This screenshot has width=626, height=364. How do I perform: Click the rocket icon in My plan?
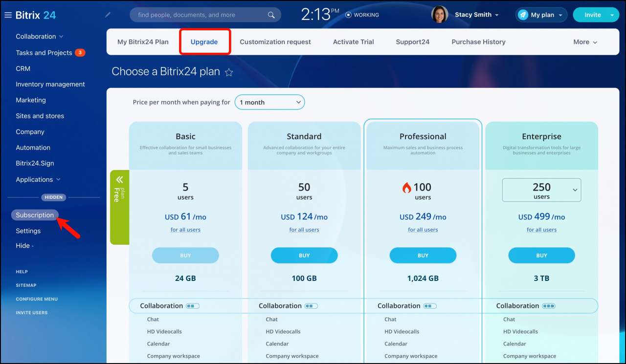click(523, 15)
